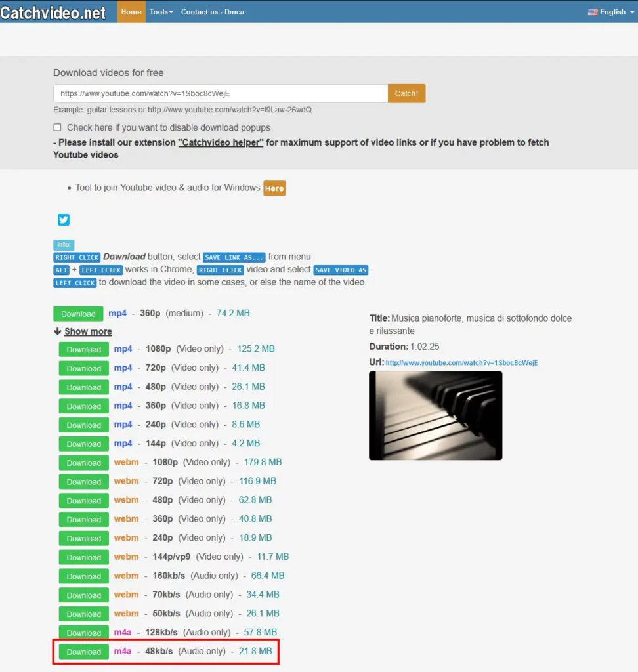Screen dimensions: 638x672
Task: Download webm 70kb/s audio only
Action: pos(83,595)
